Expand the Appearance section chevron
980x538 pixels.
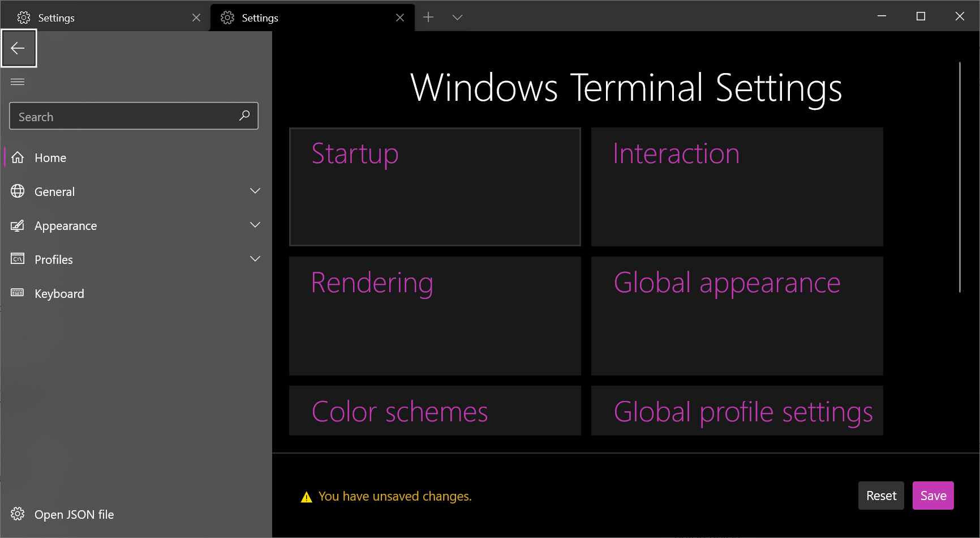coord(255,225)
